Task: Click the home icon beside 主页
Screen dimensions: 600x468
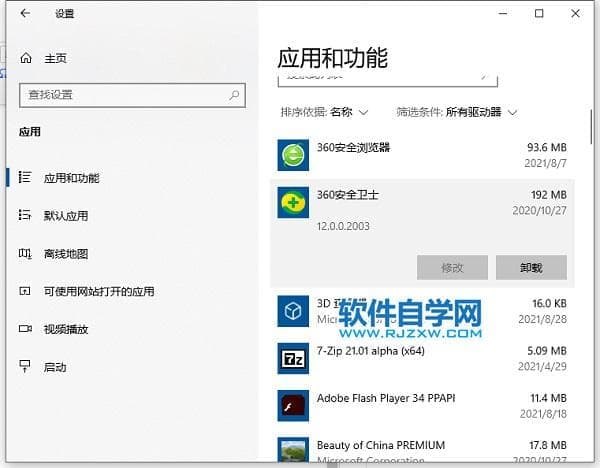Action: [26, 59]
